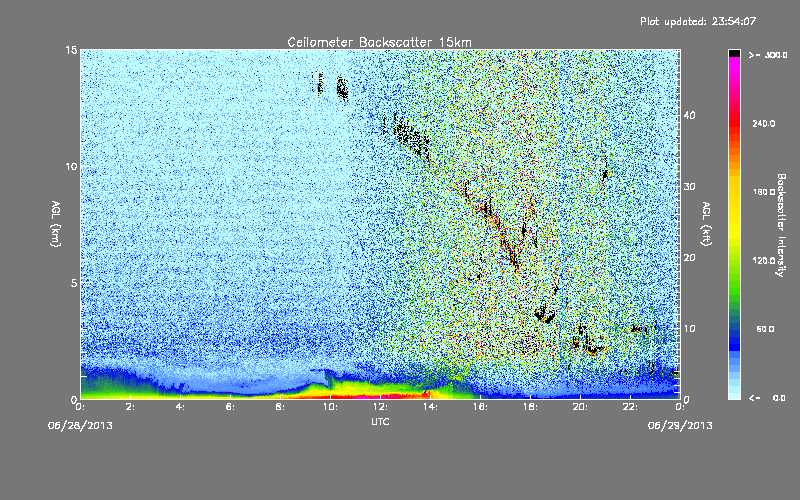This screenshot has width=800, height=500.
Task: Click the black cloud echo near 18:30 UTC at 3.5 km
Action: 544,315
